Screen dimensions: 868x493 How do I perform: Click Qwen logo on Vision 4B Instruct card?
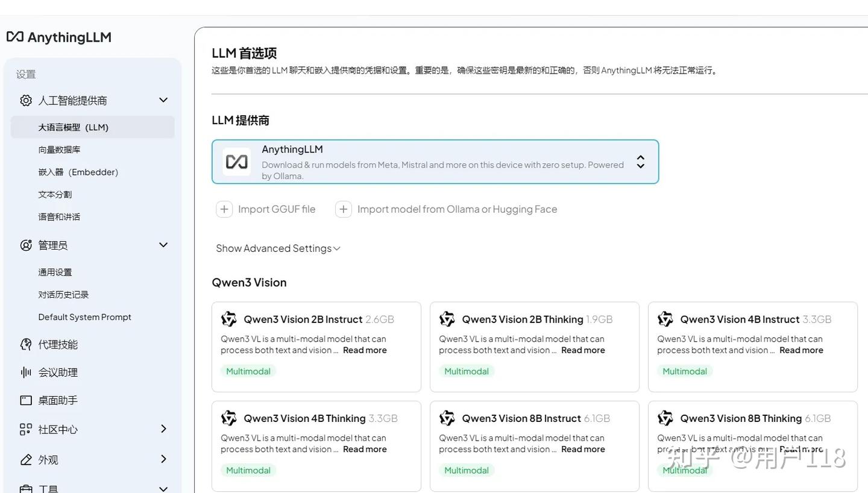pos(665,319)
